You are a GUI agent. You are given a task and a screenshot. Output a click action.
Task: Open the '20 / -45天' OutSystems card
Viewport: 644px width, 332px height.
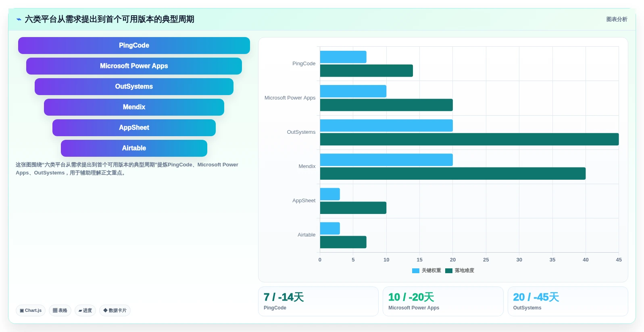[568, 301]
